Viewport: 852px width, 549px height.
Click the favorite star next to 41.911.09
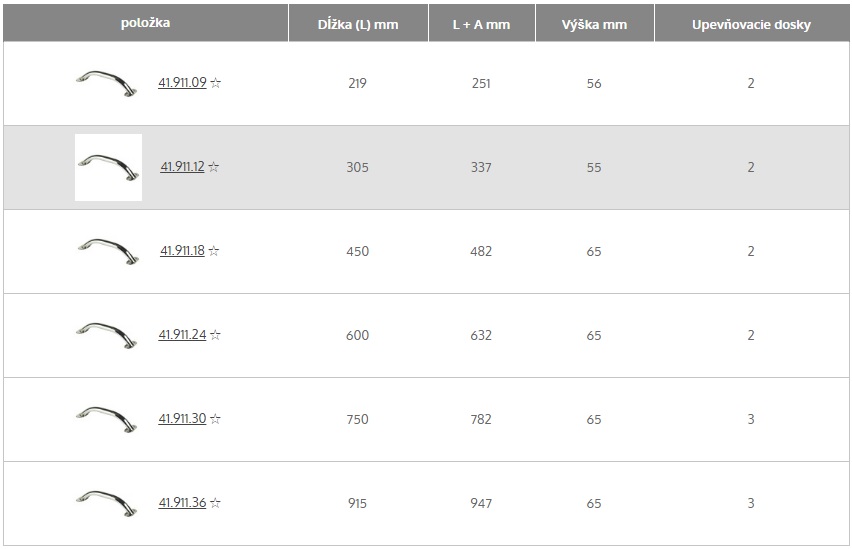click(x=216, y=83)
